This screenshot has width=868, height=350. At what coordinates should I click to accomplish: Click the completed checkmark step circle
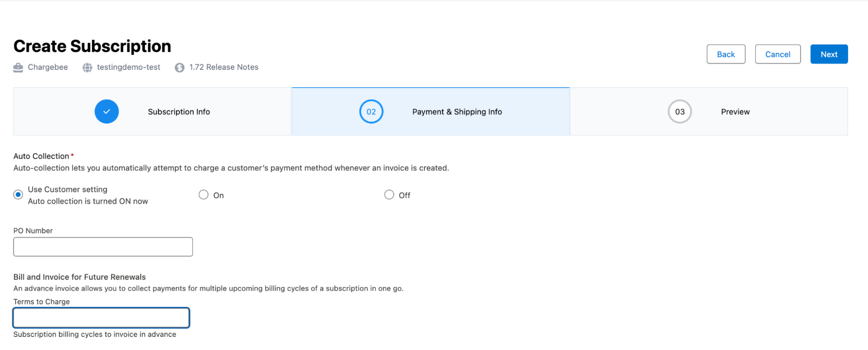(x=107, y=111)
